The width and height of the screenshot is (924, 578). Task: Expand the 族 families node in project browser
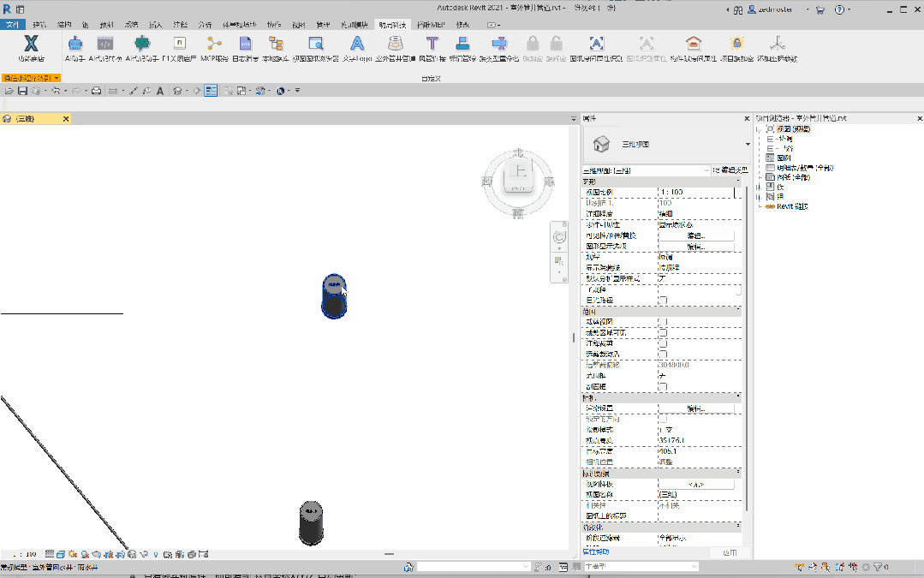click(760, 187)
